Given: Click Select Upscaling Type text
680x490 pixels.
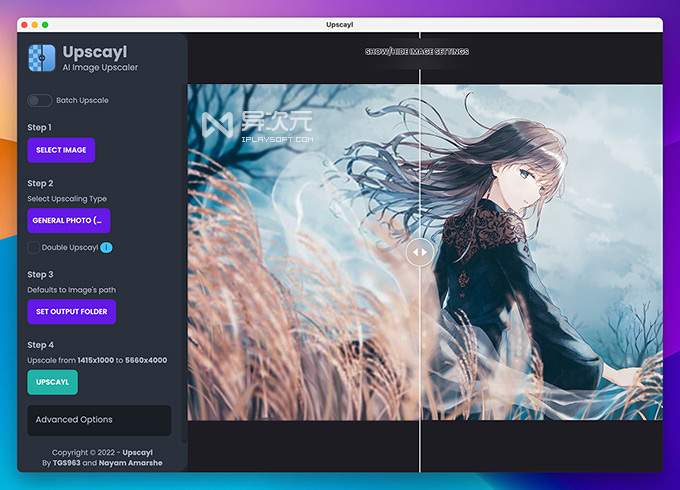Looking at the screenshot, I should pyautogui.click(x=67, y=199).
